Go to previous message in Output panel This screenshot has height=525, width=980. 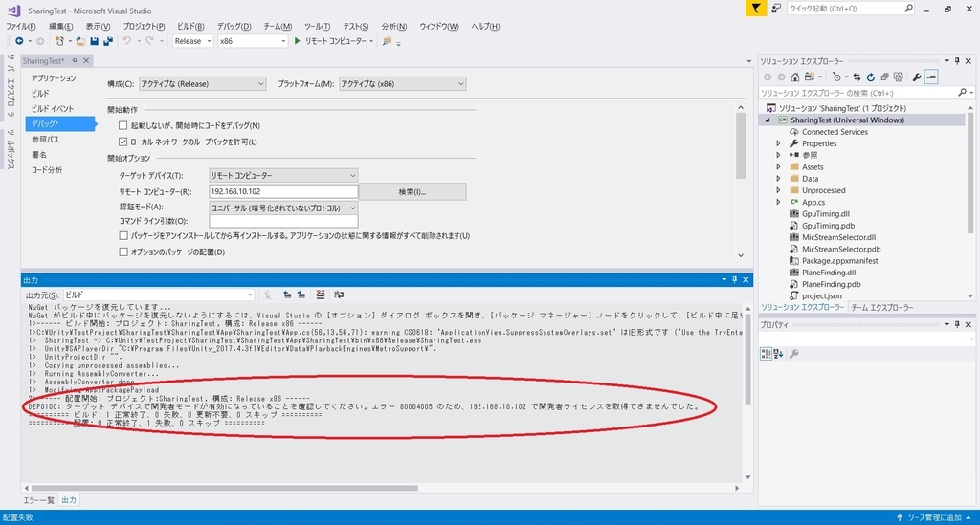(287, 295)
